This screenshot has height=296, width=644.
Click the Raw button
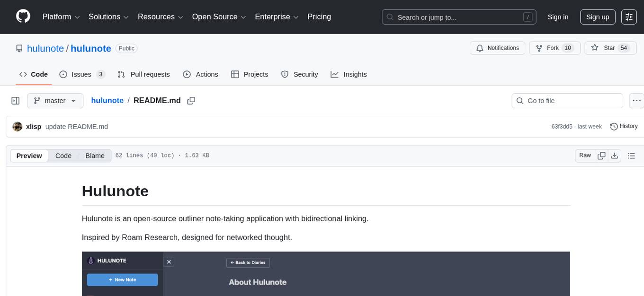pyautogui.click(x=584, y=155)
